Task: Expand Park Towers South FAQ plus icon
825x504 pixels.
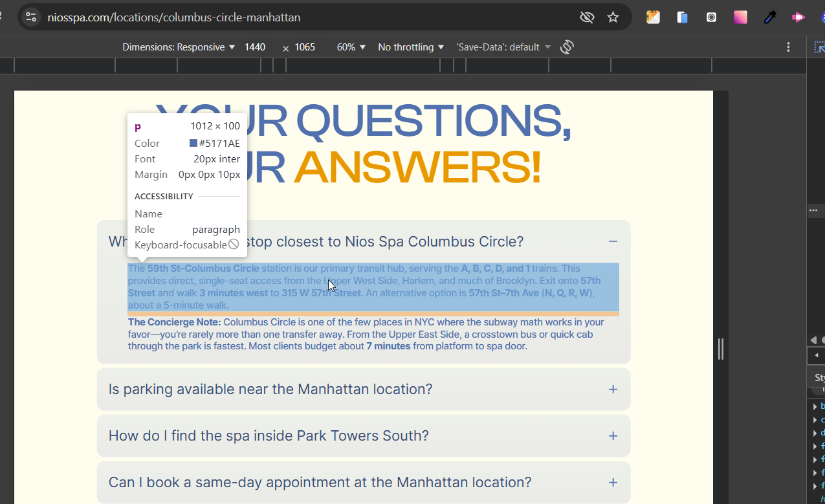Action: click(613, 436)
